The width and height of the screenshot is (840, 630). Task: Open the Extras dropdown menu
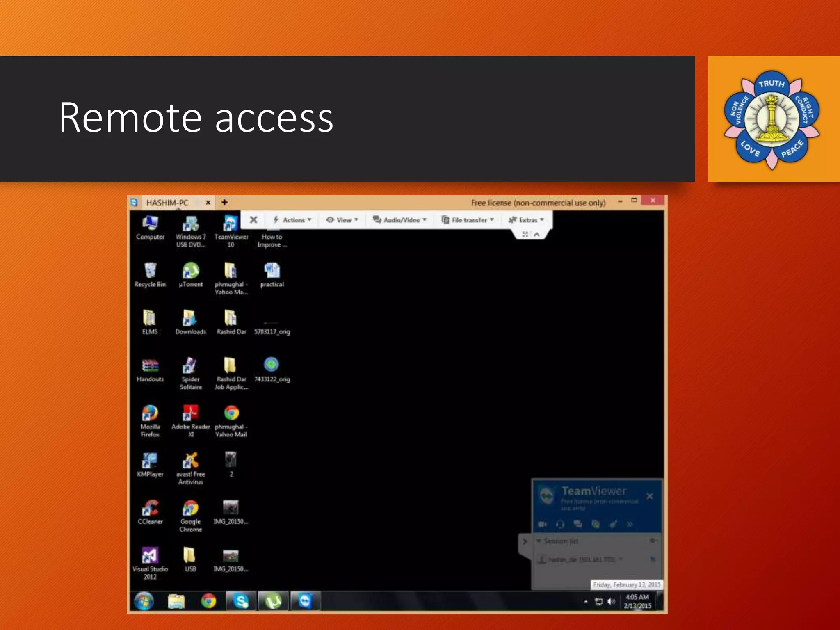pyautogui.click(x=526, y=220)
